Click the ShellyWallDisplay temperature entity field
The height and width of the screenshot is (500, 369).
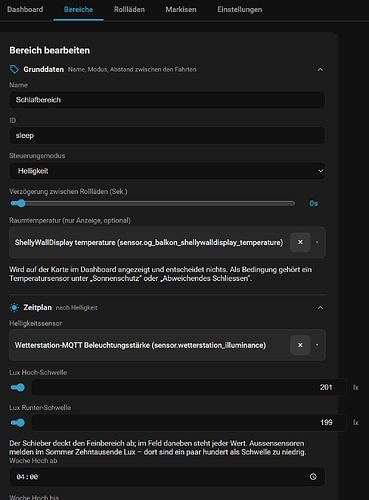[167, 242]
